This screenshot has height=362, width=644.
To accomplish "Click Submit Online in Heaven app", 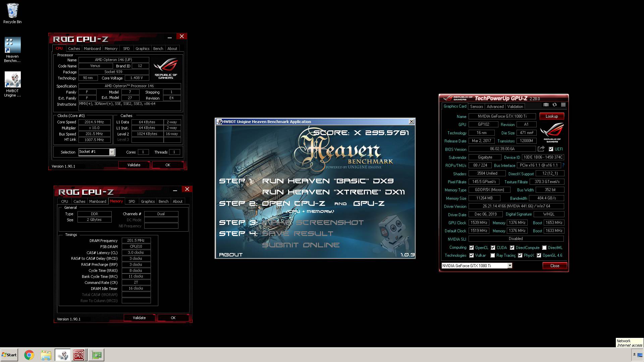I will point(301,245).
